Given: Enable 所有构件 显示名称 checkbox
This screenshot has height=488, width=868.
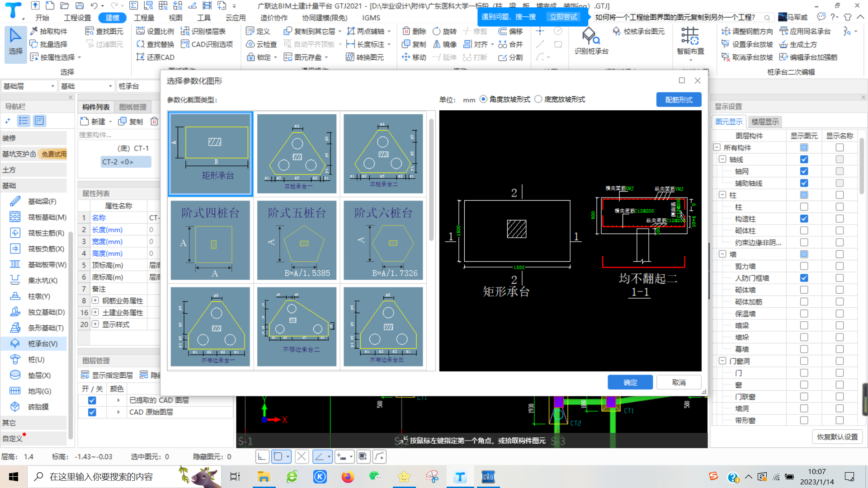Looking at the screenshot, I should pyautogui.click(x=840, y=147).
